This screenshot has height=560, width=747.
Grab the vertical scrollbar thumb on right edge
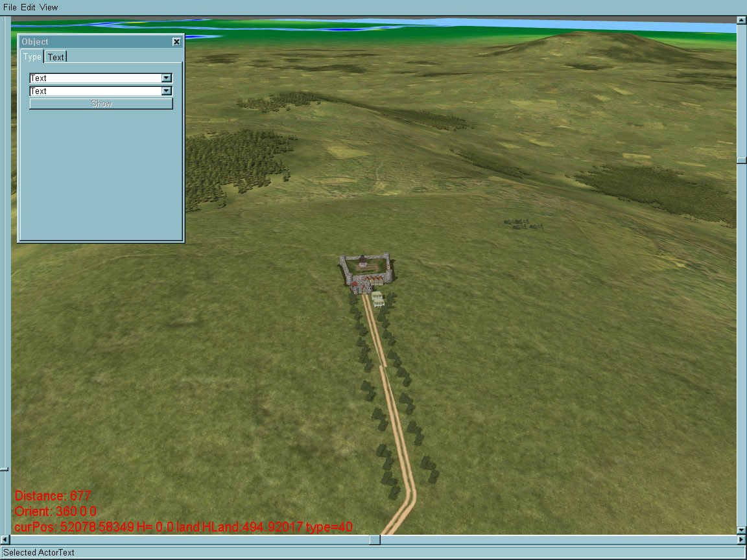point(741,160)
